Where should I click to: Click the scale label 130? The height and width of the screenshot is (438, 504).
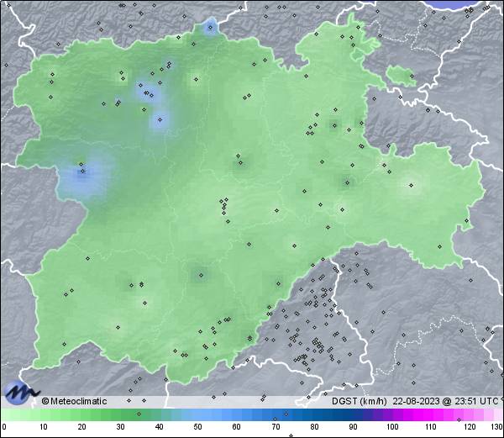tap(497, 427)
